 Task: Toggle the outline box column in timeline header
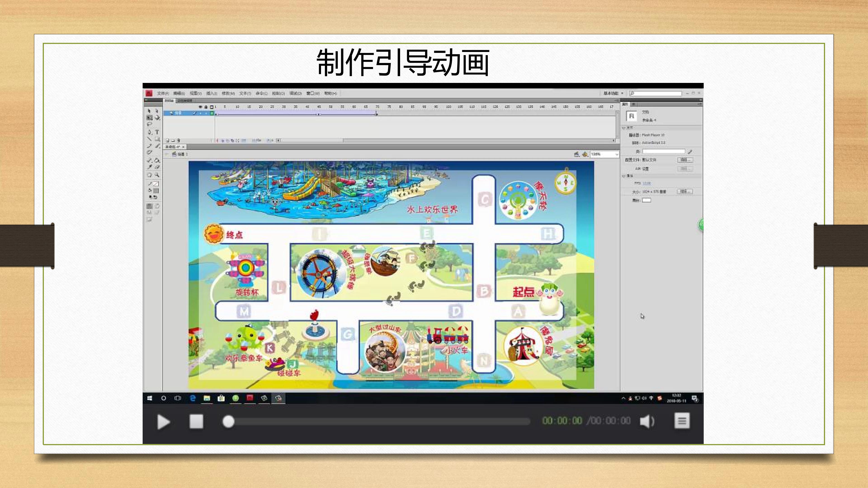[x=212, y=107]
